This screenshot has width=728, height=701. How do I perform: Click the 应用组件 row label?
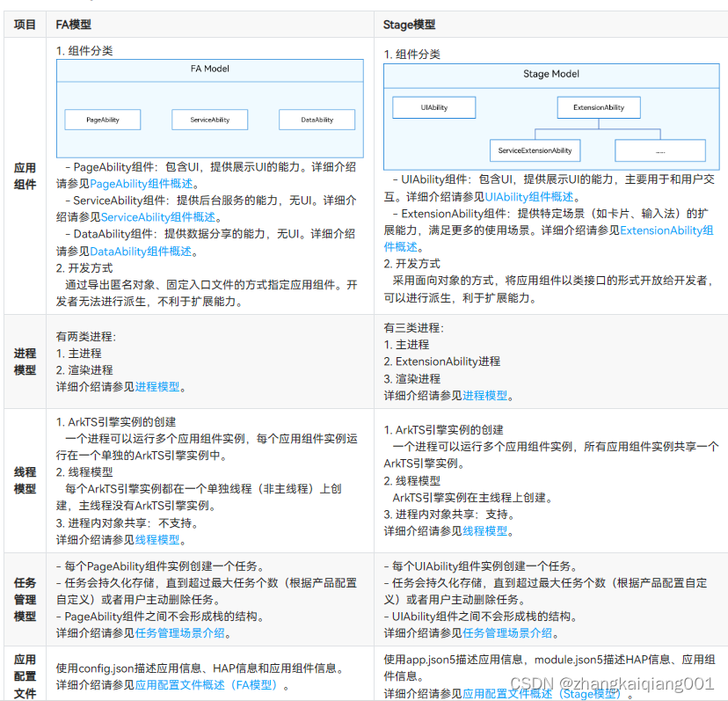tap(25, 176)
